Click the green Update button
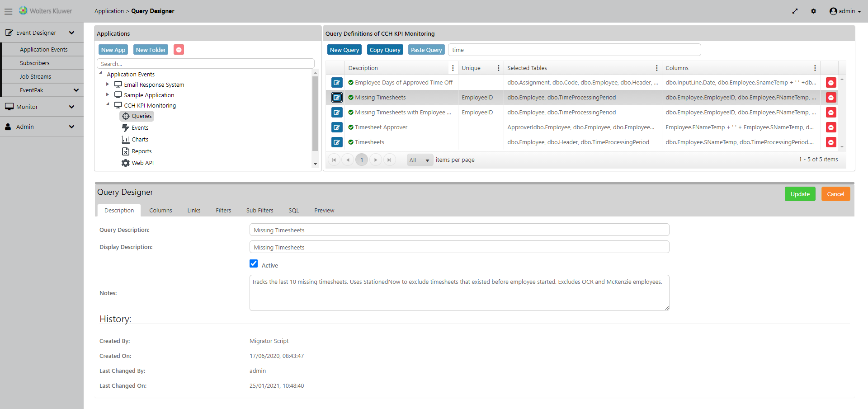 click(800, 194)
